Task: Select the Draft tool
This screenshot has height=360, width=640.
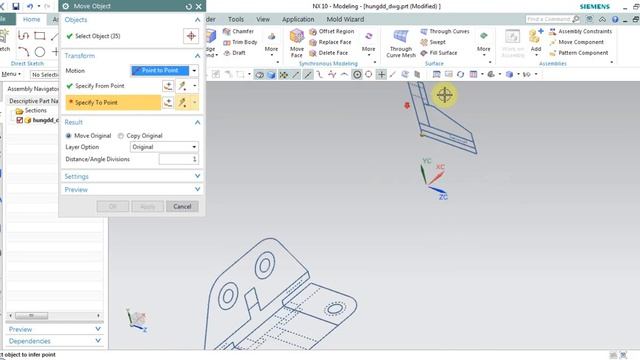Action: (x=235, y=53)
